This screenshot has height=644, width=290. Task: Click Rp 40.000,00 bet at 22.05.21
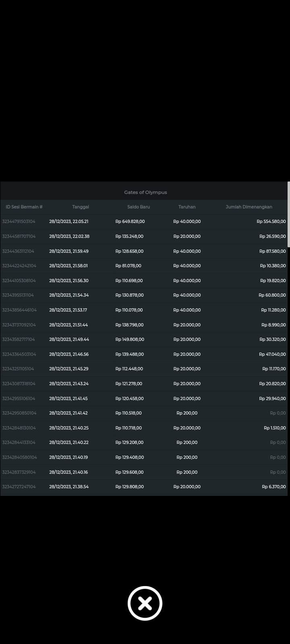pos(187,221)
